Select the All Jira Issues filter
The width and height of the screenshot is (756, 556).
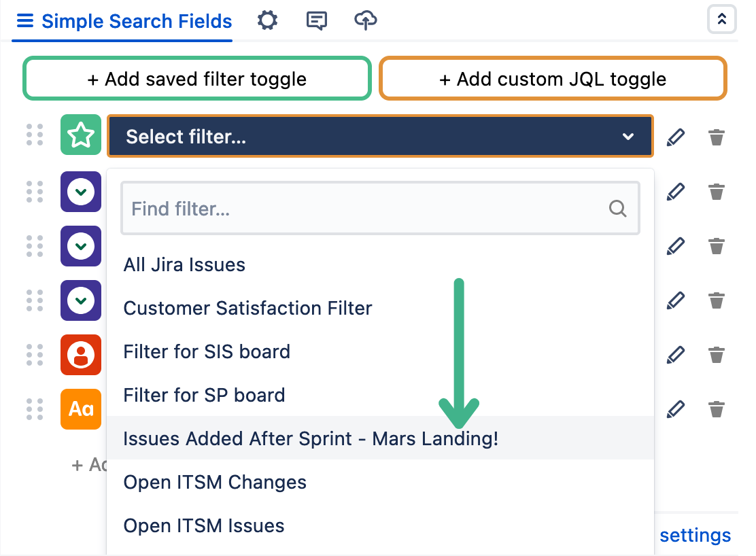[x=184, y=264]
